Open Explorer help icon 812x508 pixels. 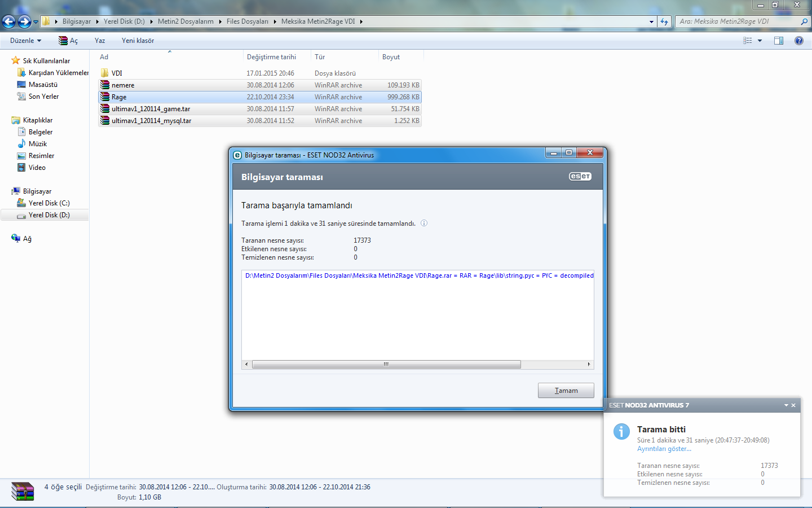799,41
